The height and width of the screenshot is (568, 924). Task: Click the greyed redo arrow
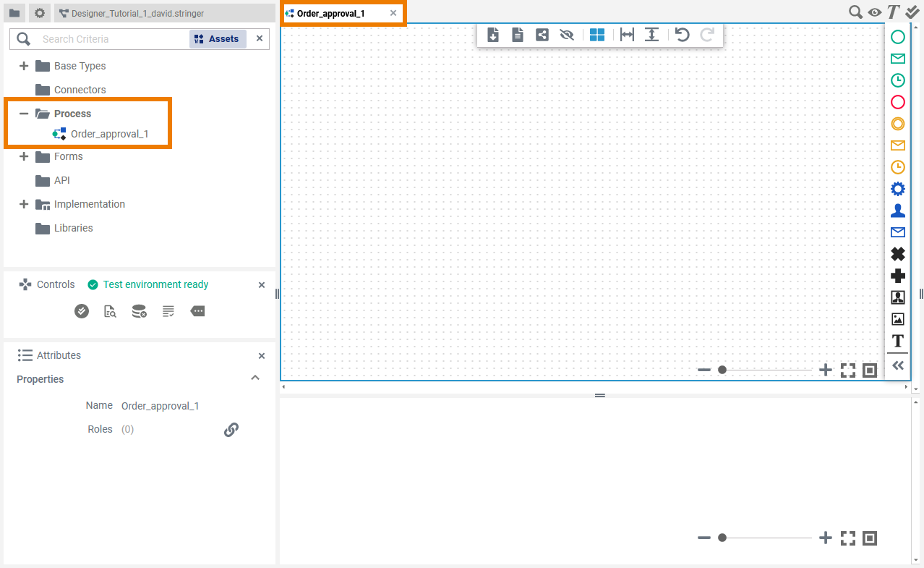click(707, 35)
